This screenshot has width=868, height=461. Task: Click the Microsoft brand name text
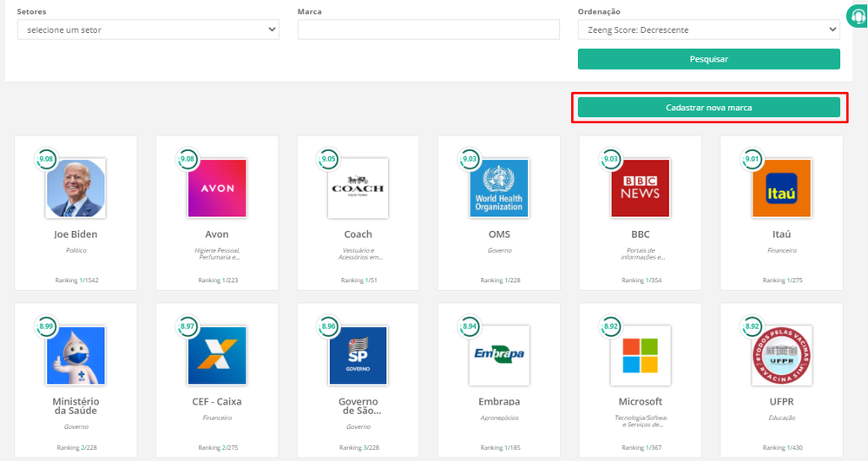click(640, 402)
